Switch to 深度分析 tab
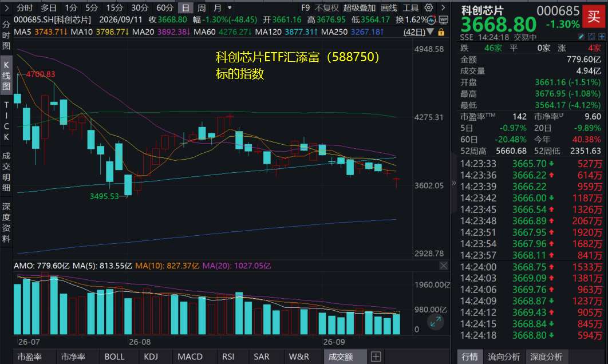The height and width of the screenshot is (364, 608). pyautogui.click(x=546, y=357)
